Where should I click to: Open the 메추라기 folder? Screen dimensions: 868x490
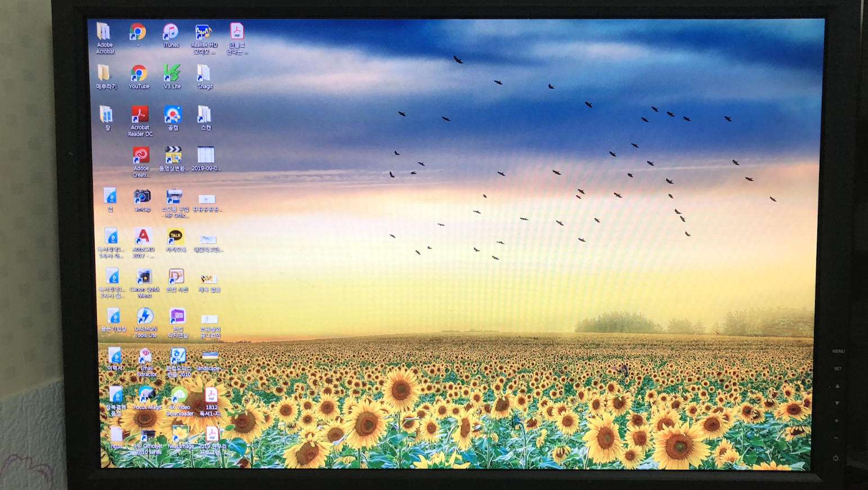coord(106,77)
